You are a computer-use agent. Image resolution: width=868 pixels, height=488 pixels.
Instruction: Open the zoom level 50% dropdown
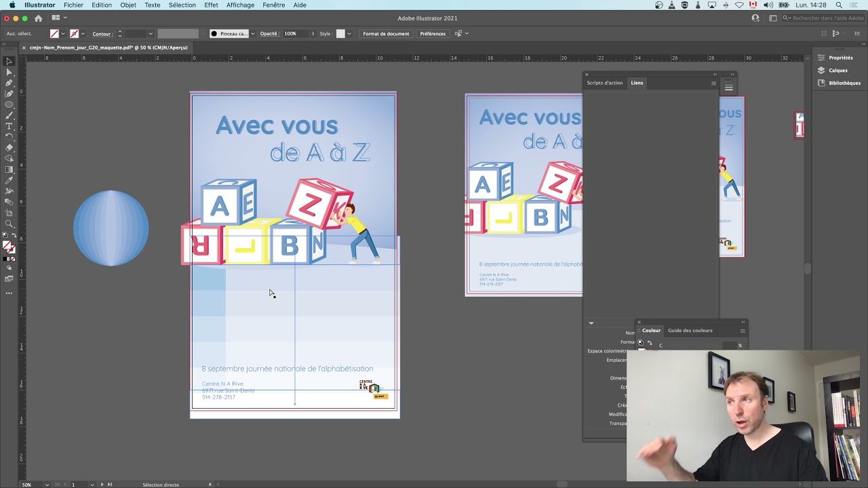[47, 485]
